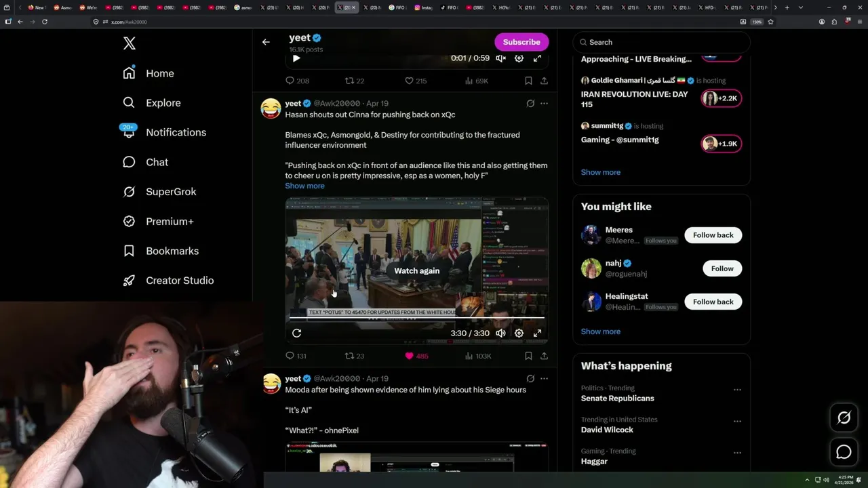Open the tab list dropdown arrow
868x488 pixels.
(801, 7)
